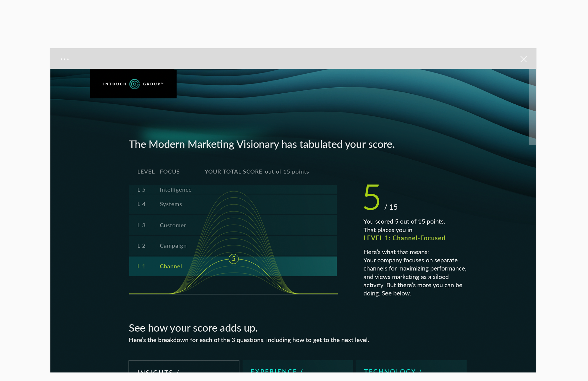
Task: Click the 'Here's the breakdown for each' sentence
Action: [249, 340]
